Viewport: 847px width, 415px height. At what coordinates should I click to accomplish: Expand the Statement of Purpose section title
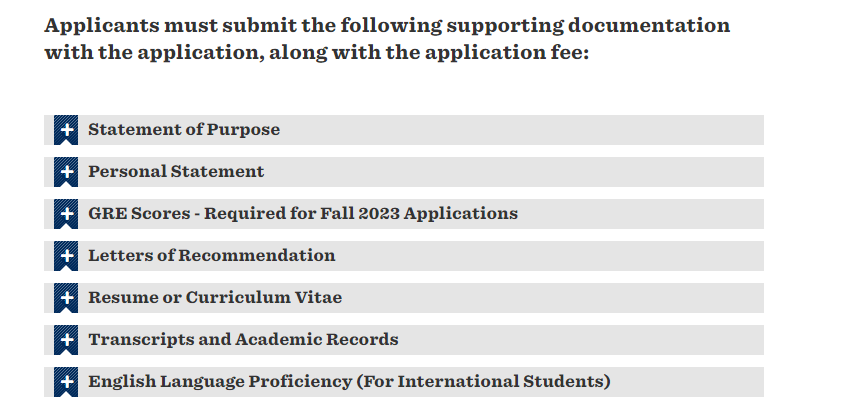point(184,130)
